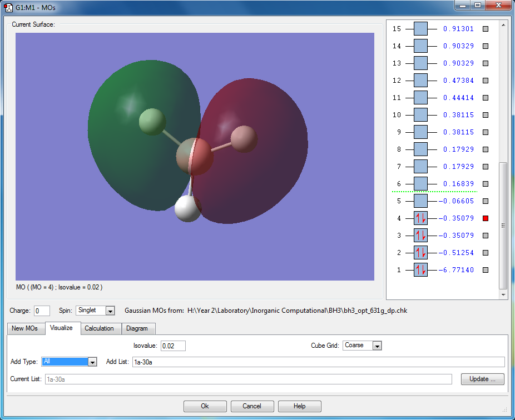Viewport: 515px width, 420px height.
Task: Click the Update button
Action: (x=482, y=379)
